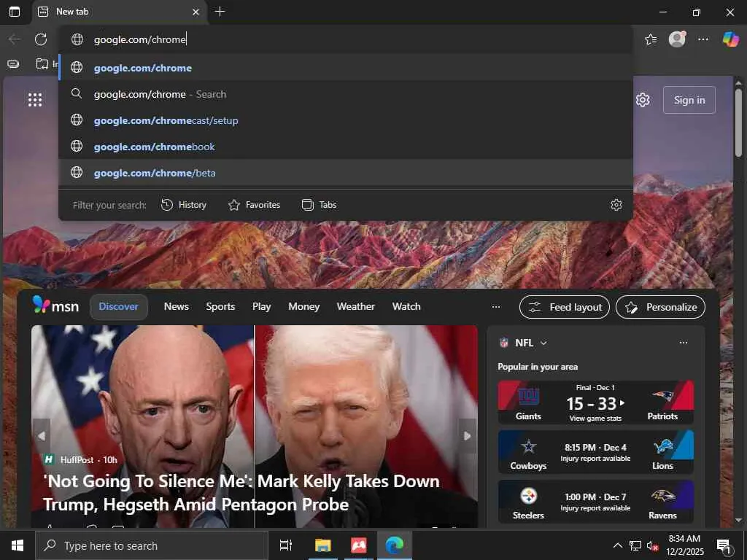Open the notification center icon
This screenshot has height=560, width=747.
724,546
